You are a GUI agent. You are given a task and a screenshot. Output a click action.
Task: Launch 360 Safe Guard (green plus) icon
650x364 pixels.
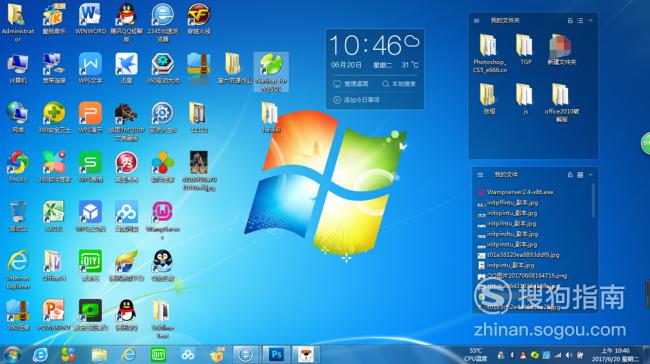coord(54,117)
